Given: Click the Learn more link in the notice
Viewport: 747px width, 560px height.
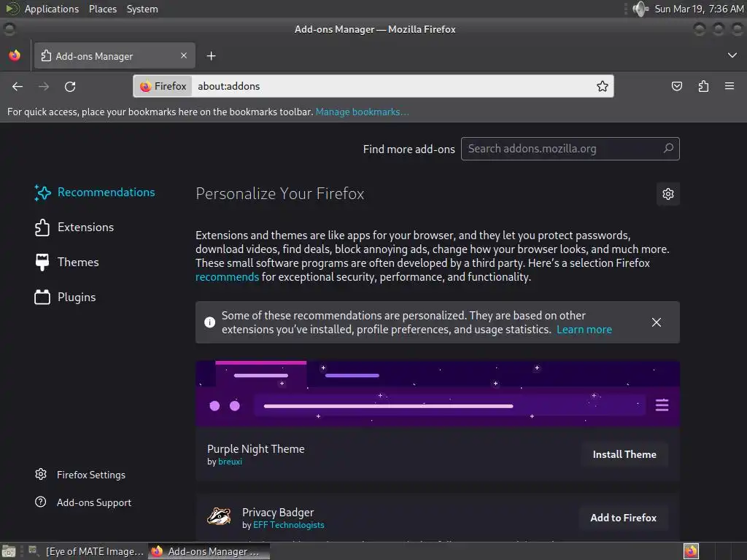Looking at the screenshot, I should tap(584, 330).
